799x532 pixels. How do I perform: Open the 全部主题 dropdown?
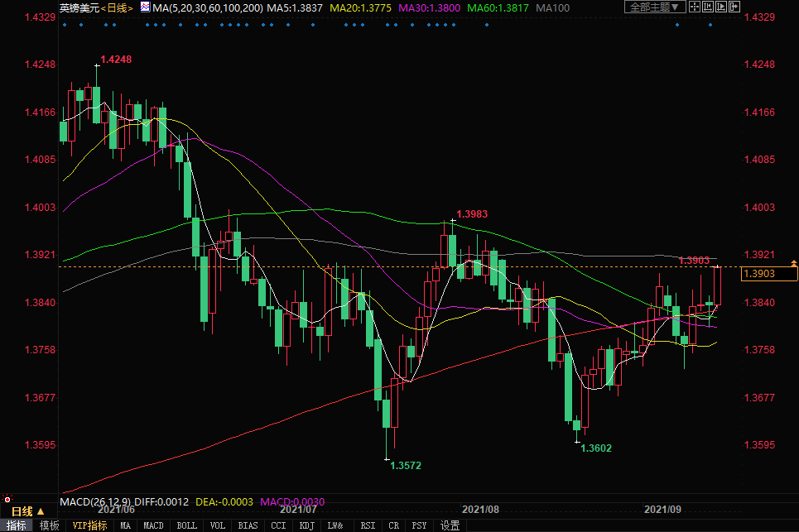653,7
